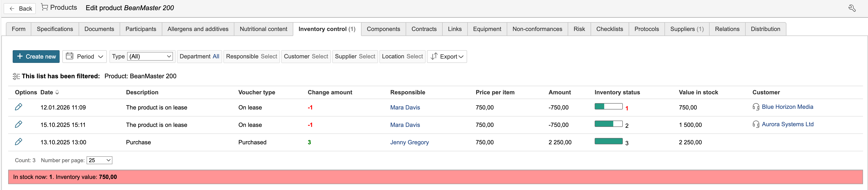Open the Suppliers (1) tab
This screenshot has height=190, width=868.
(687, 29)
